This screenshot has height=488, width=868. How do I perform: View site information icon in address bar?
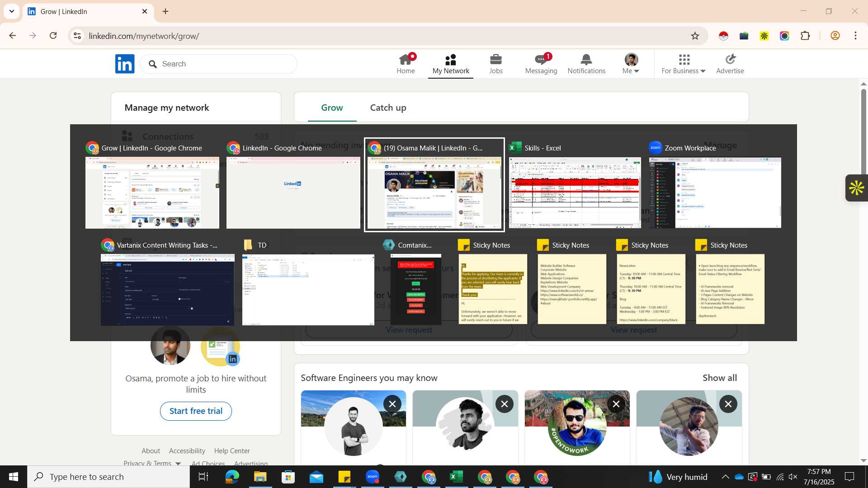(77, 36)
